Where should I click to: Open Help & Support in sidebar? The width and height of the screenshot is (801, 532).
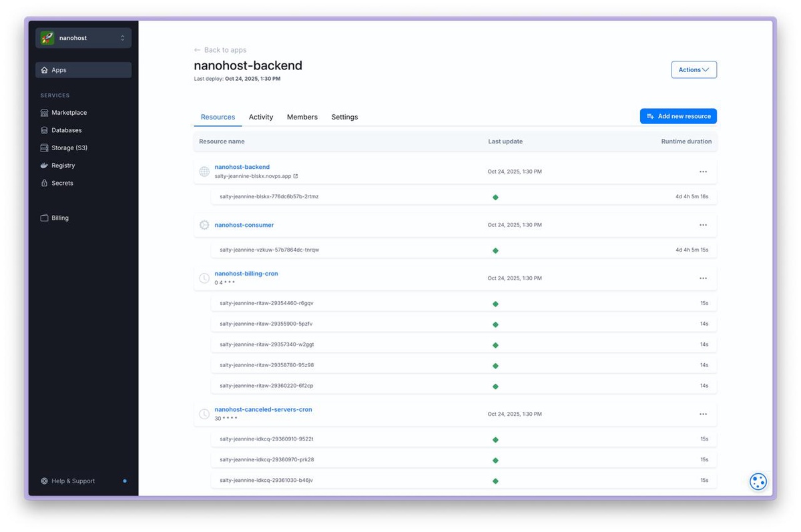[x=73, y=481]
